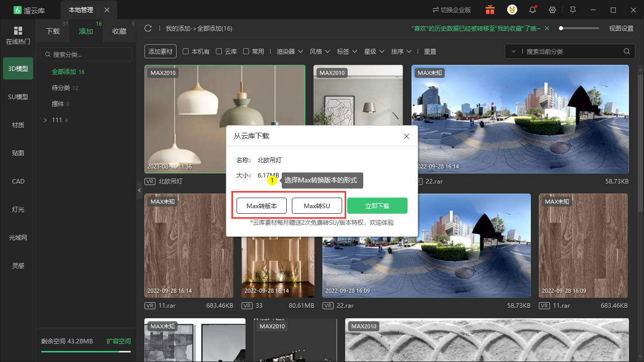Tick the 云库 checkbox
Screen dimensions: 644x362
click(219, 51)
